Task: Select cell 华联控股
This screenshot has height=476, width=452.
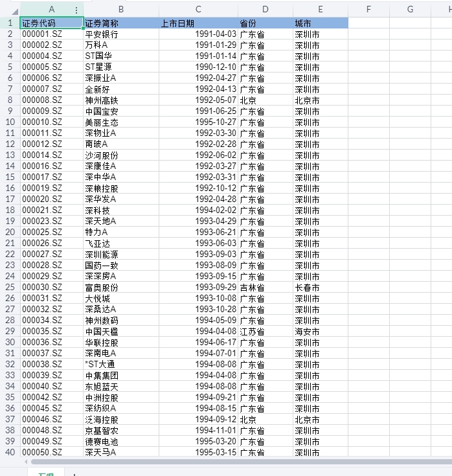Action: 121,342
